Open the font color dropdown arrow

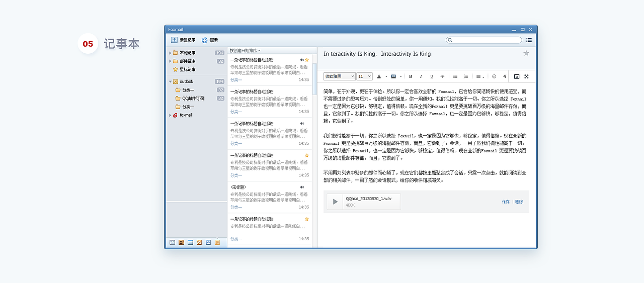pyautogui.click(x=386, y=77)
